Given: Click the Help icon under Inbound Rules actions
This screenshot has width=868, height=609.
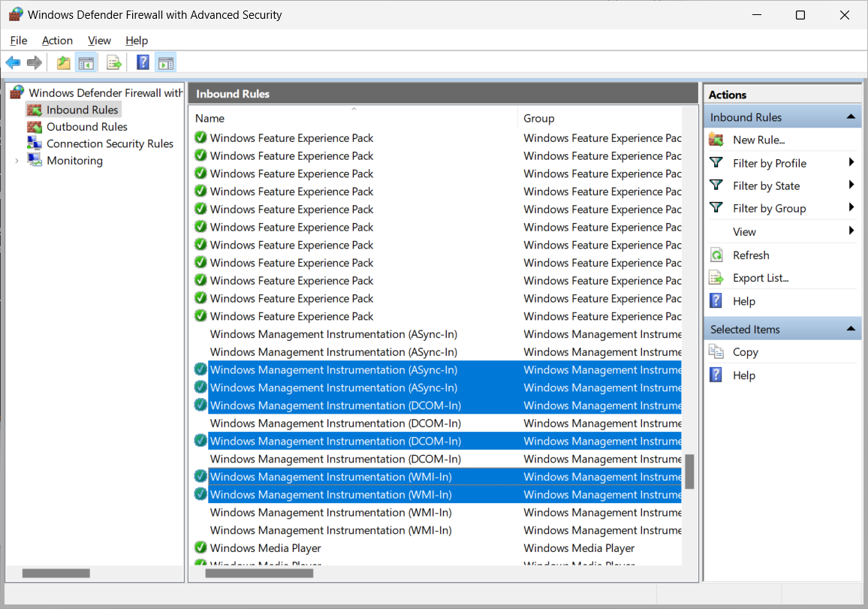Looking at the screenshot, I should click(716, 300).
